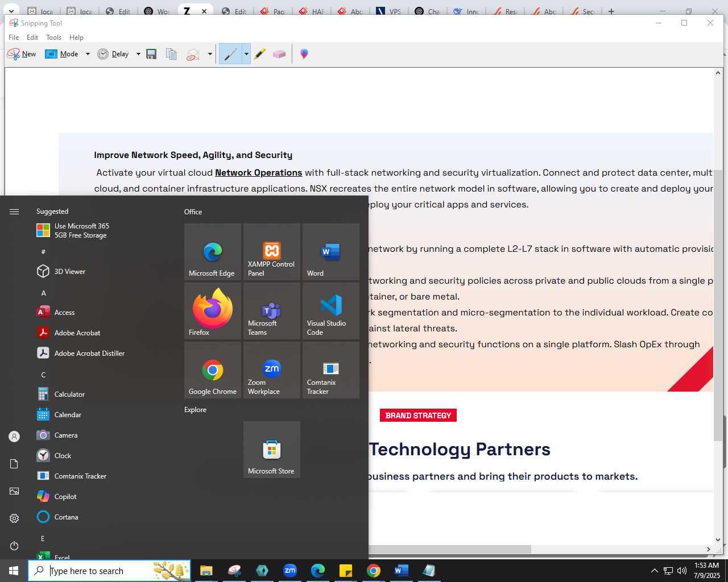Select the Eraser tool

279,54
